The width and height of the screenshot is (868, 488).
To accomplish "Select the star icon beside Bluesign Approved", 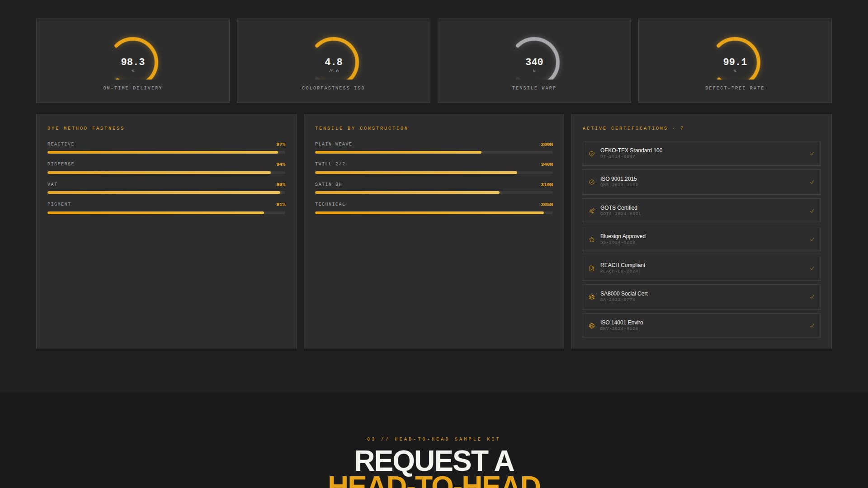I will (591, 239).
